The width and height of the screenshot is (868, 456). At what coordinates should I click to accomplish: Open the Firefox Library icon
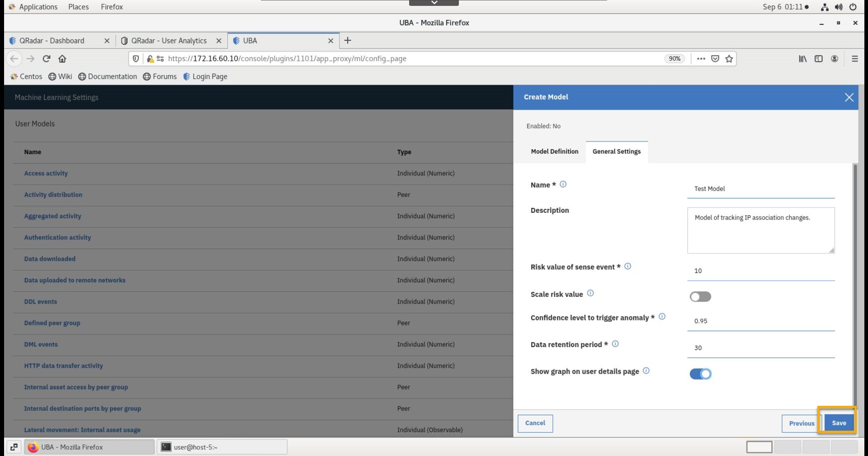(x=802, y=59)
